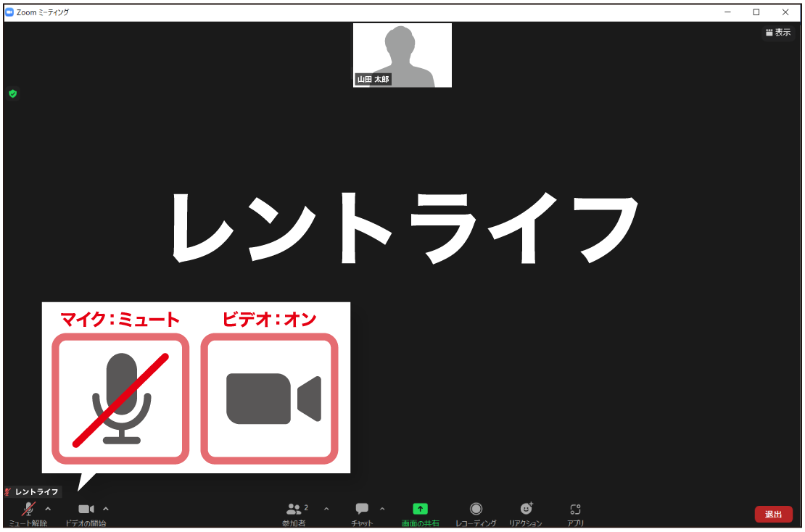Viewport: 805px width, 532px height.
Task: Open the reactions menu
Action: (526, 514)
